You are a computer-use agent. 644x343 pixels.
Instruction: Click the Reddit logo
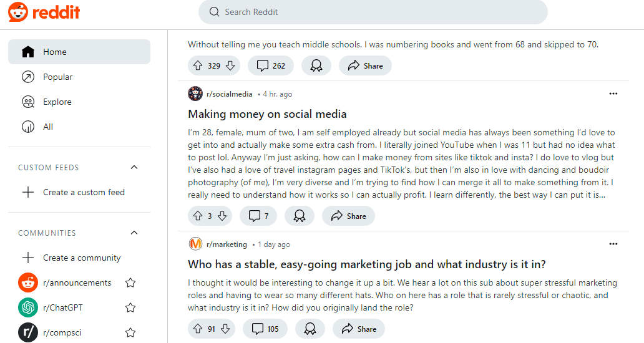tap(44, 12)
